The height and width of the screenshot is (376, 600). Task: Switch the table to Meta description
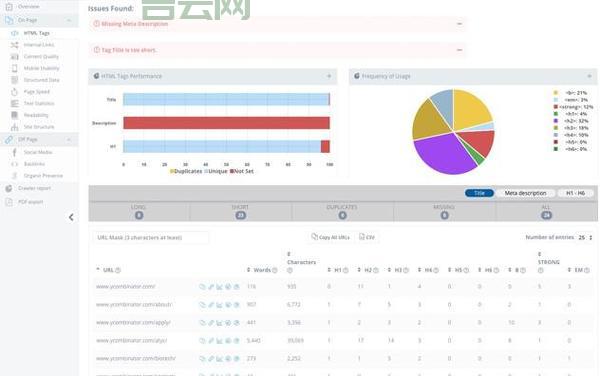(525, 193)
